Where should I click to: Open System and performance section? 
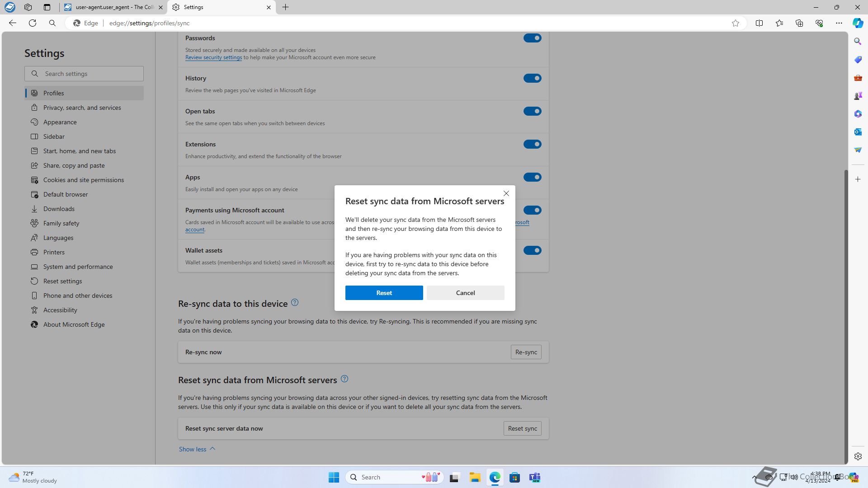[x=84, y=267]
